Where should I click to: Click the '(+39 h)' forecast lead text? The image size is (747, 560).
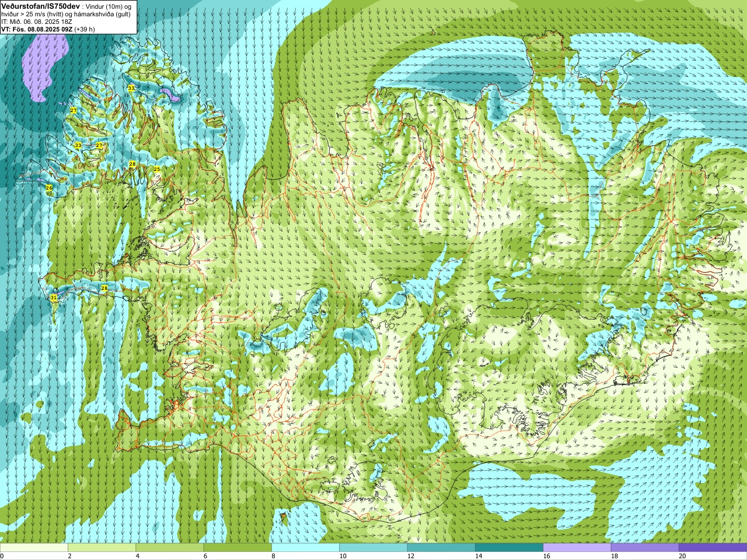(x=85, y=29)
